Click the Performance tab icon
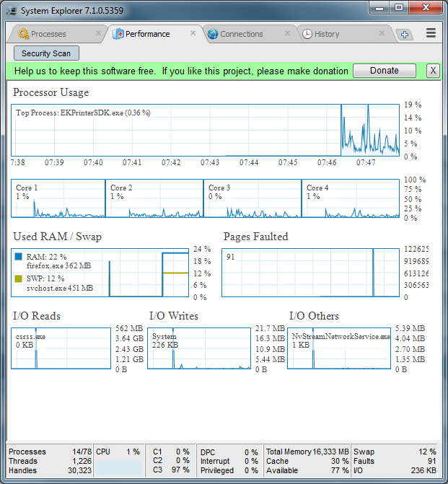The width and height of the screenshot is (448, 484). tap(118, 34)
